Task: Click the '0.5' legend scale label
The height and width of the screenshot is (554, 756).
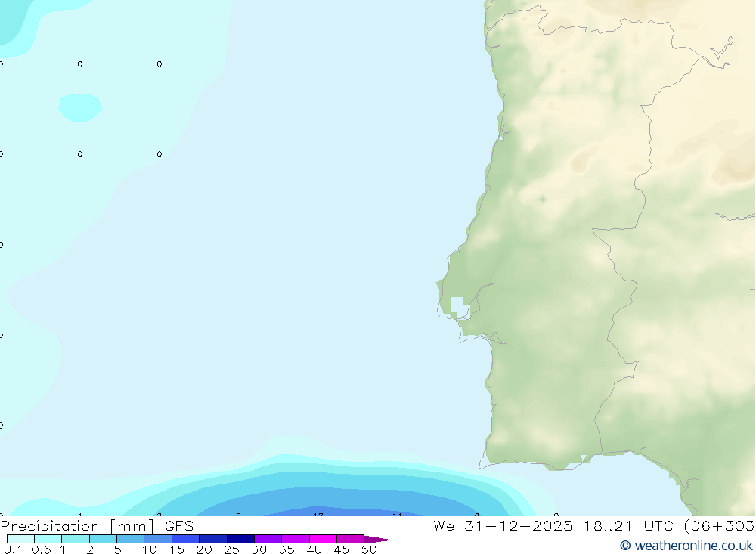Action: click(x=41, y=549)
